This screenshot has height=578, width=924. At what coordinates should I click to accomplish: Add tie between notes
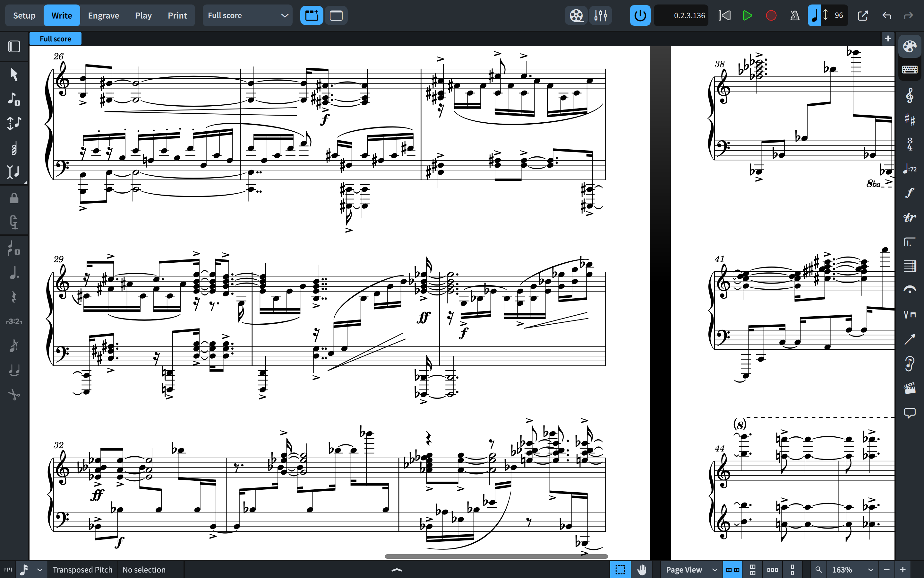(x=14, y=370)
